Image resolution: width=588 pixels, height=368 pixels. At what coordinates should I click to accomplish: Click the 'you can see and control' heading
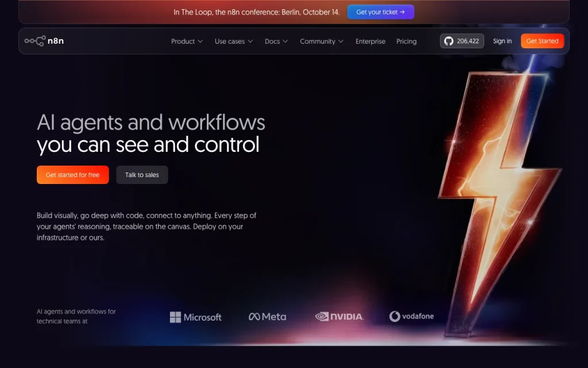pos(148,144)
